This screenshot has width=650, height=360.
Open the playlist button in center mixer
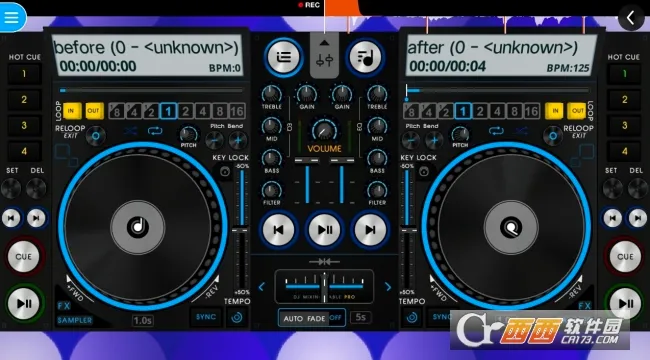284,57
